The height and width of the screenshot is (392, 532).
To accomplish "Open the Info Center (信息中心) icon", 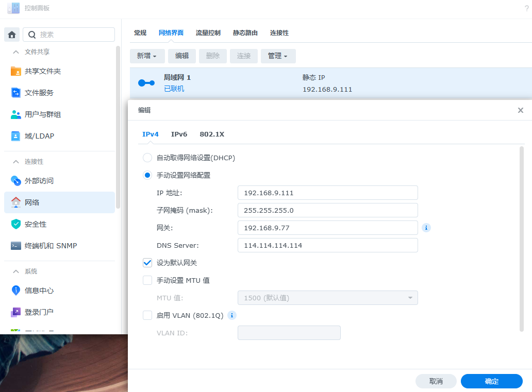I will tap(16, 291).
